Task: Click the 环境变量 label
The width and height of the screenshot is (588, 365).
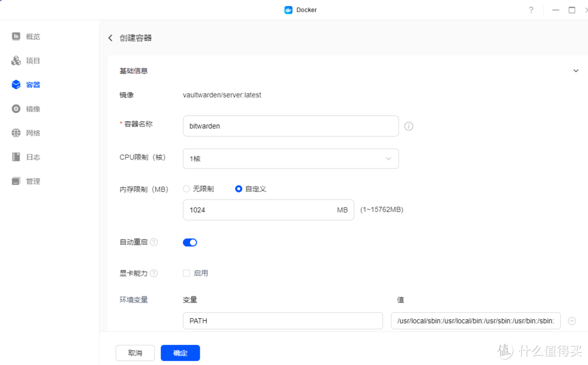Action: pyautogui.click(x=133, y=300)
